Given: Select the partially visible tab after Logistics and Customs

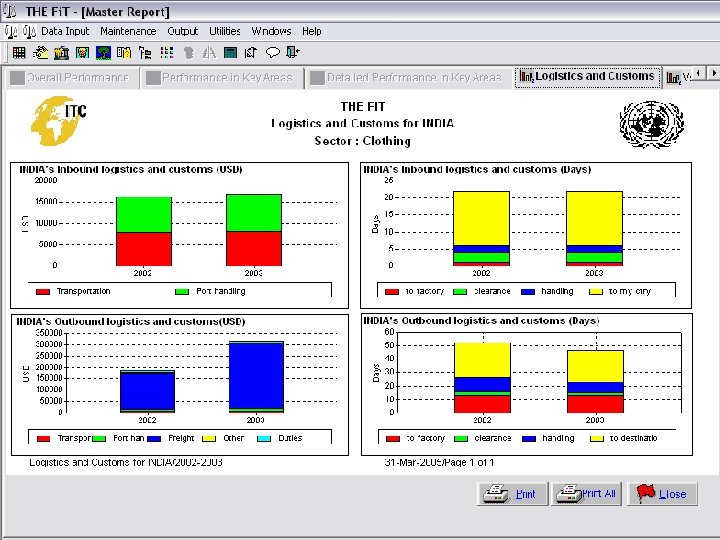Looking at the screenshot, I should (x=678, y=78).
